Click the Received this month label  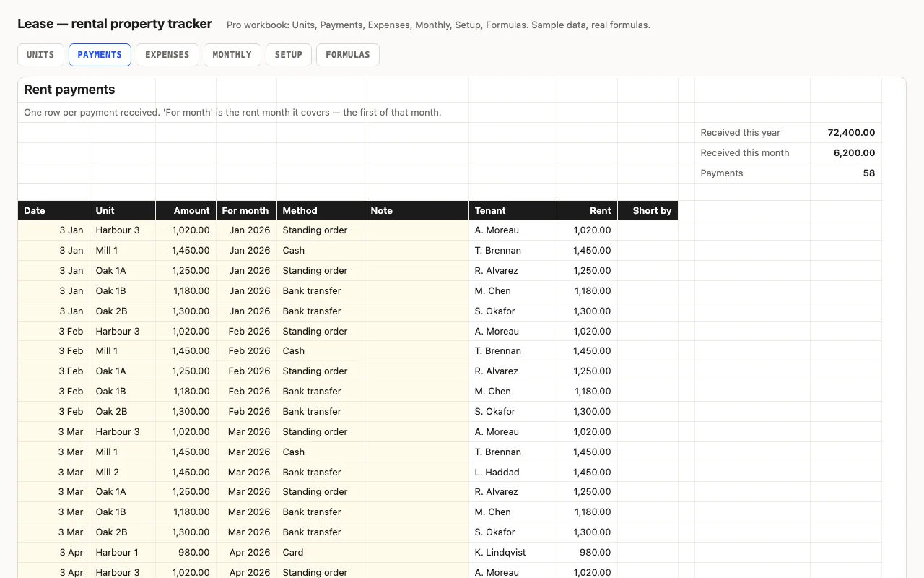[x=745, y=153]
